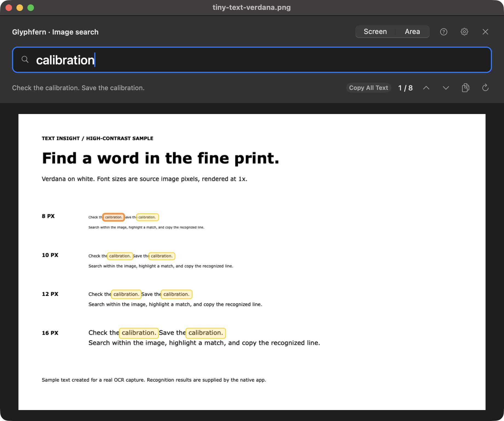
Task: Re-run recognition with the refresh icon
Action: [x=485, y=88]
